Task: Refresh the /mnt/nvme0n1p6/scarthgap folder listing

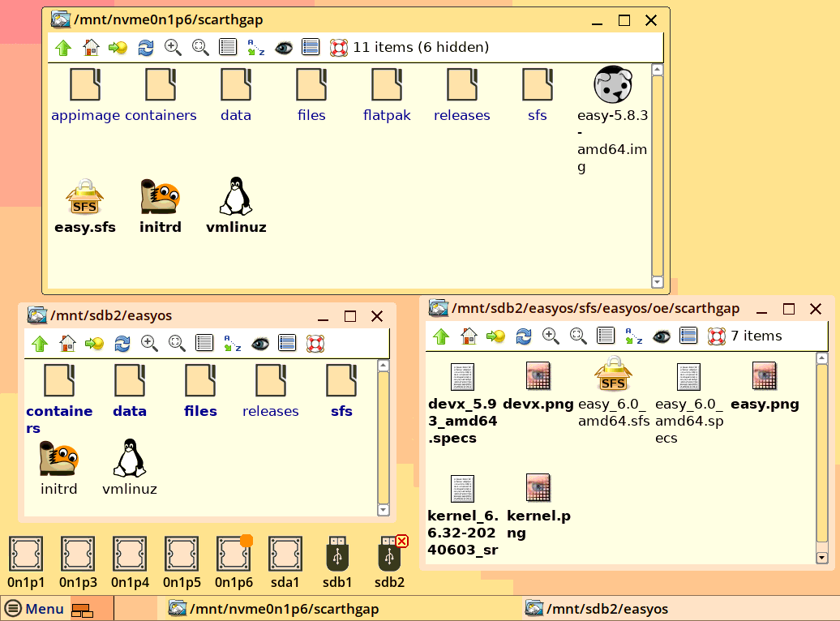Action: [146, 48]
